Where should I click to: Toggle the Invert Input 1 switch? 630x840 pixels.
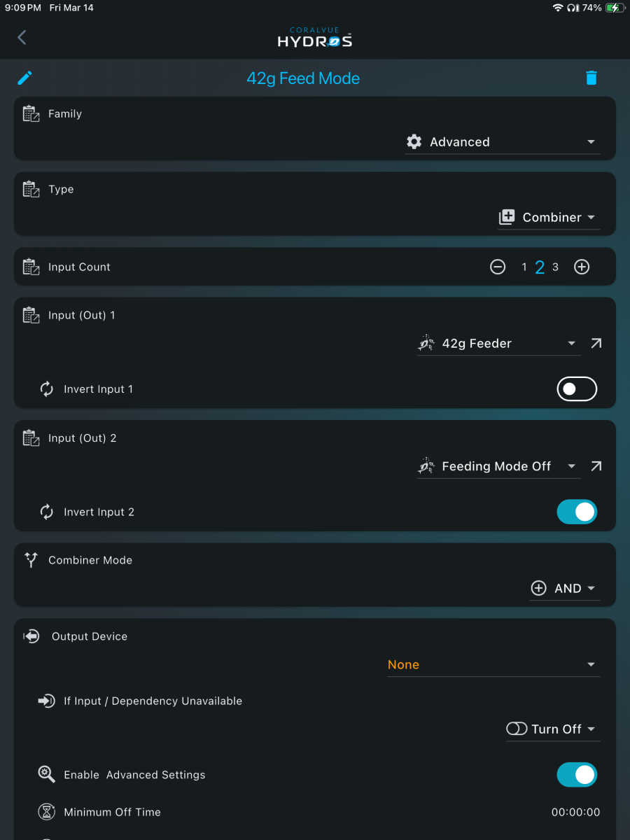[x=577, y=388]
